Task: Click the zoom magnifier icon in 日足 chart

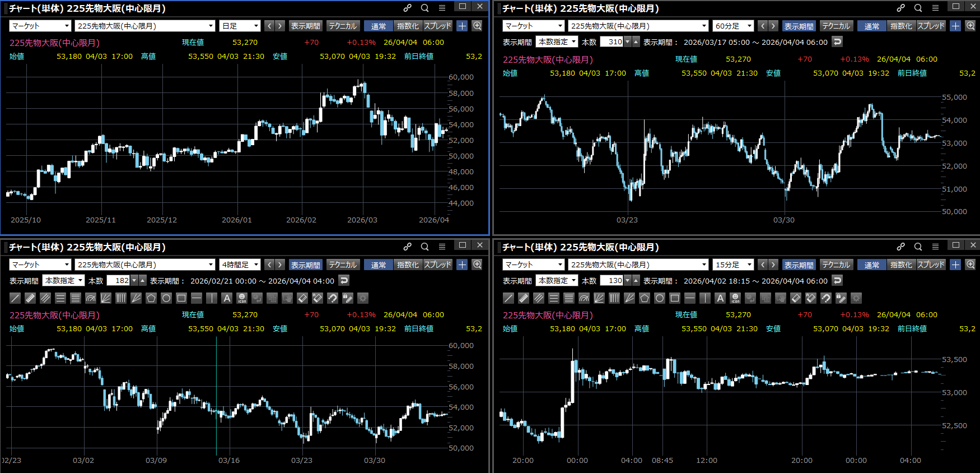Action: tap(477, 26)
